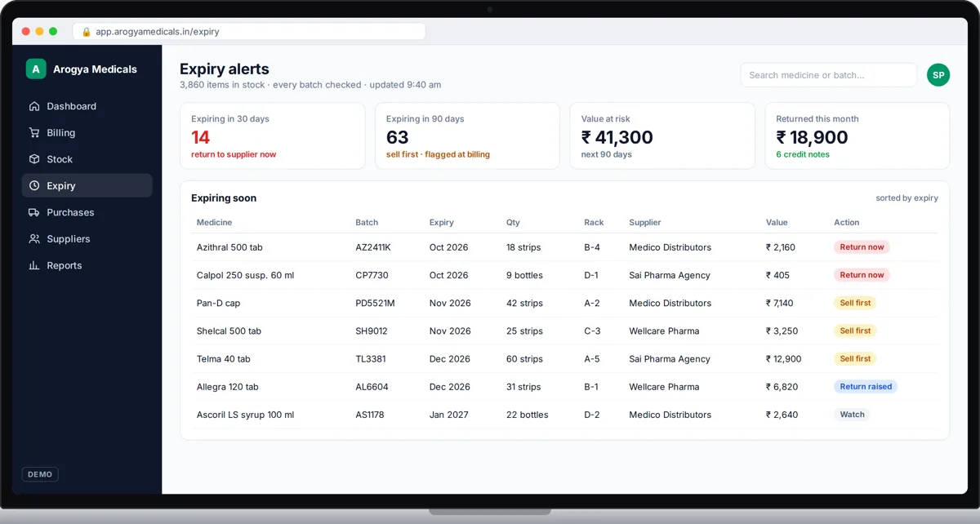Click the Dashboard home icon
The image size is (980, 524).
(x=34, y=106)
